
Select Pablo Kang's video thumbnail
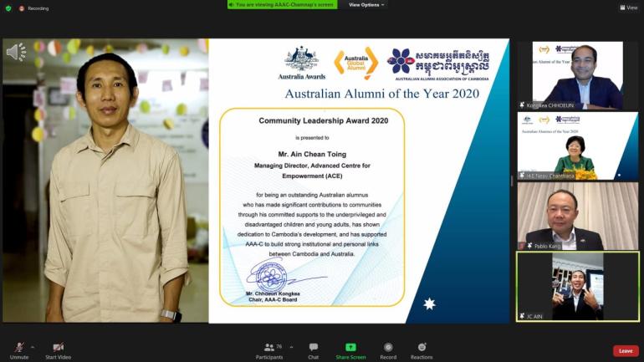coord(577,217)
